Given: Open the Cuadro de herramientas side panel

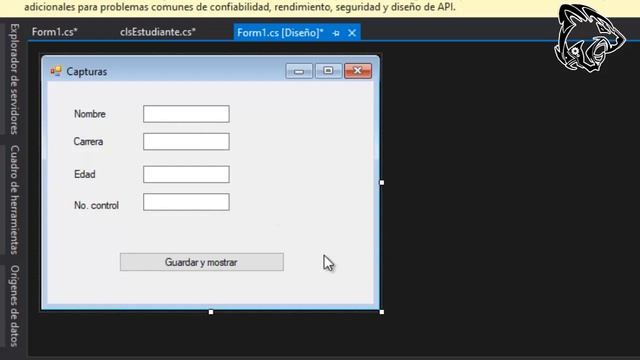Looking at the screenshot, I should point(14,200).
